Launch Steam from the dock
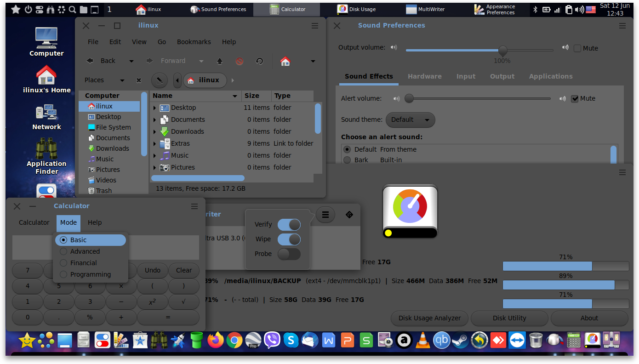This screenshot has width=639, height=364. [460, 340]
